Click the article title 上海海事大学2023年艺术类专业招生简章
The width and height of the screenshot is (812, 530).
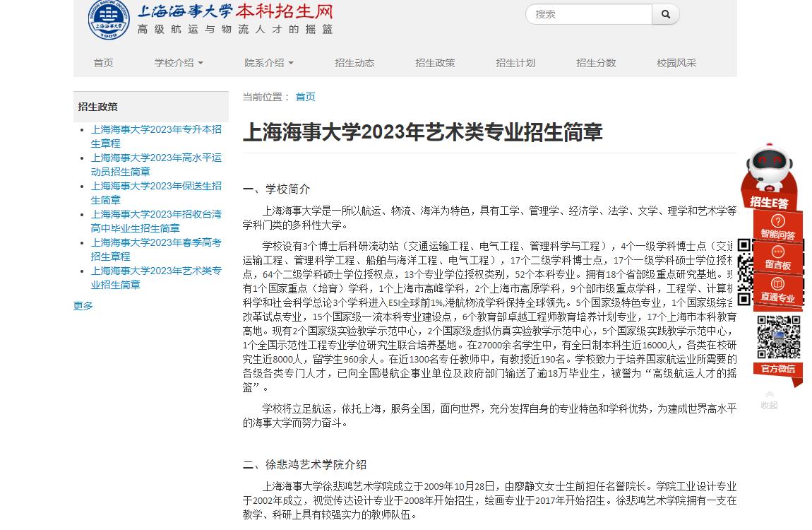[x=422, y=132]
